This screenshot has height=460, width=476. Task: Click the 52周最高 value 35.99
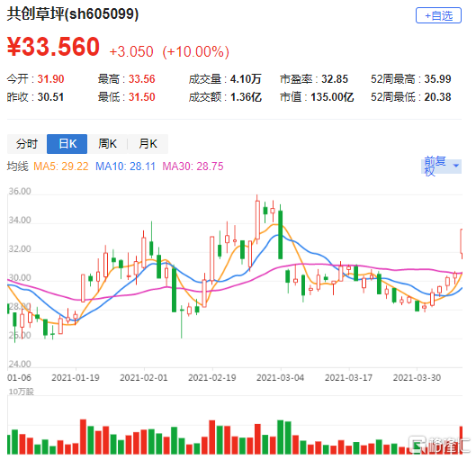click(437, 79)
